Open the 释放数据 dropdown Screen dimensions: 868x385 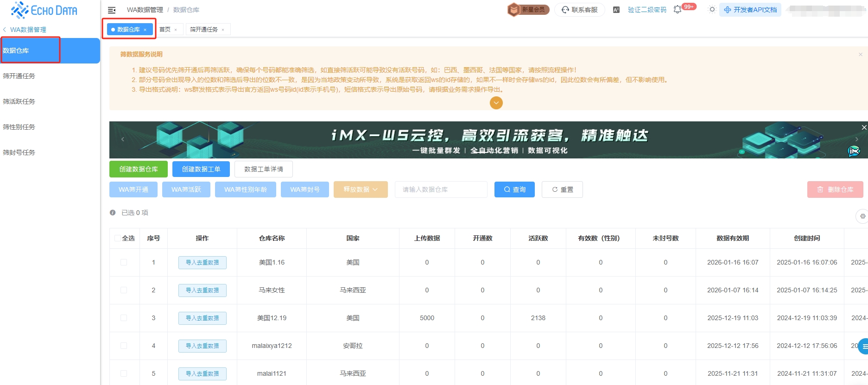click(x=361, y=189)
